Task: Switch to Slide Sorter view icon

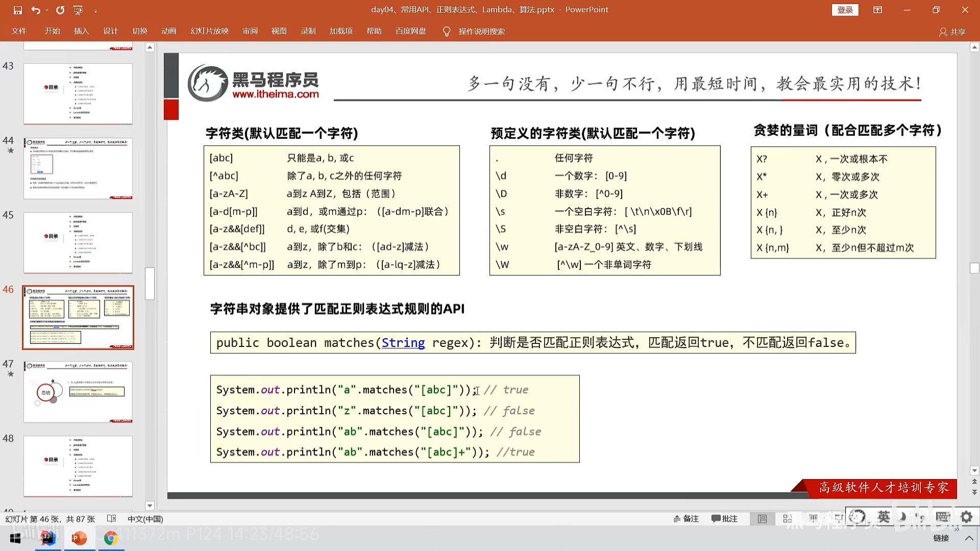Action: [x=787, y=519]
